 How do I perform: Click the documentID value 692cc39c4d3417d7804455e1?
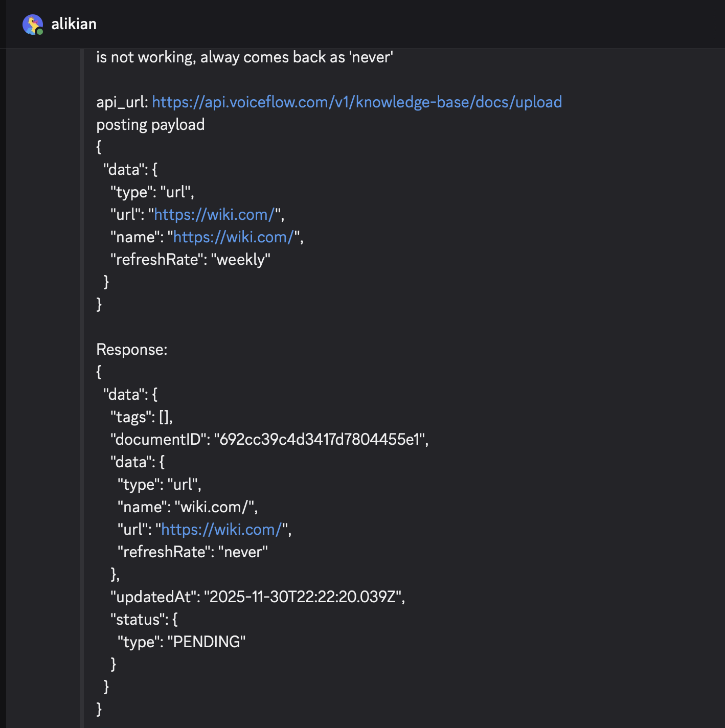(x=320, y=440)
